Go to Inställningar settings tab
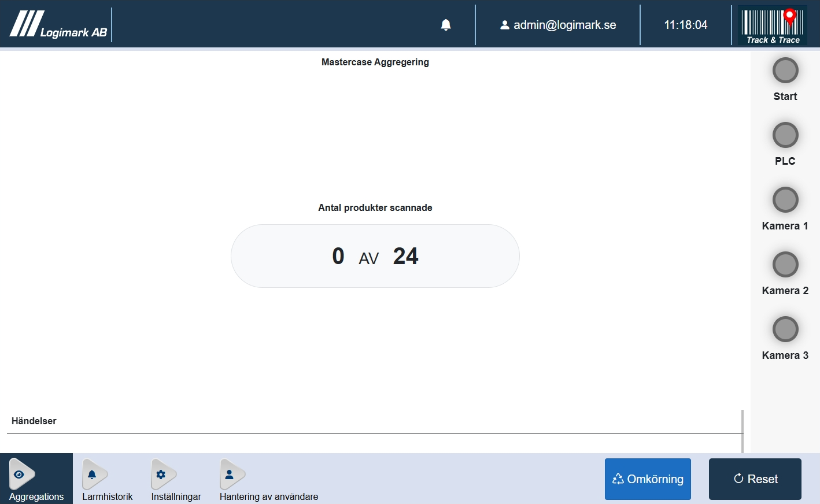The height and width of the screenshot is (504, 820). [176, 479]
